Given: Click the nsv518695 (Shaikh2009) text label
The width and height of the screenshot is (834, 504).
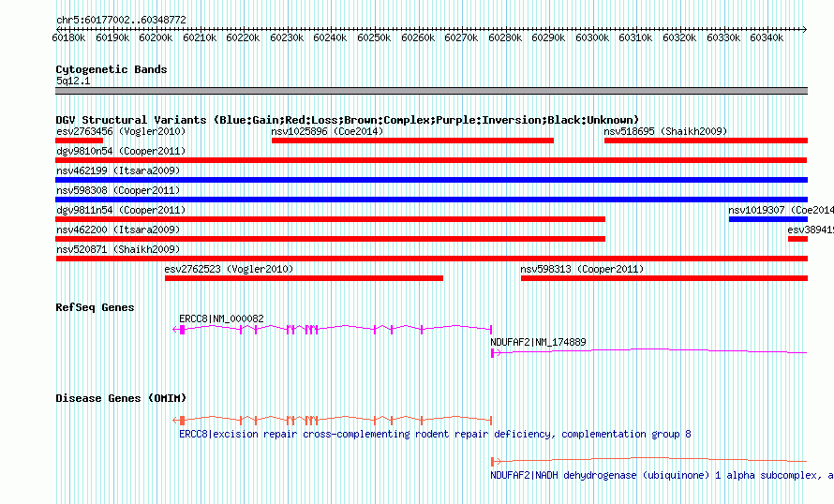Looking at the screenshot, I should [665, 131].
